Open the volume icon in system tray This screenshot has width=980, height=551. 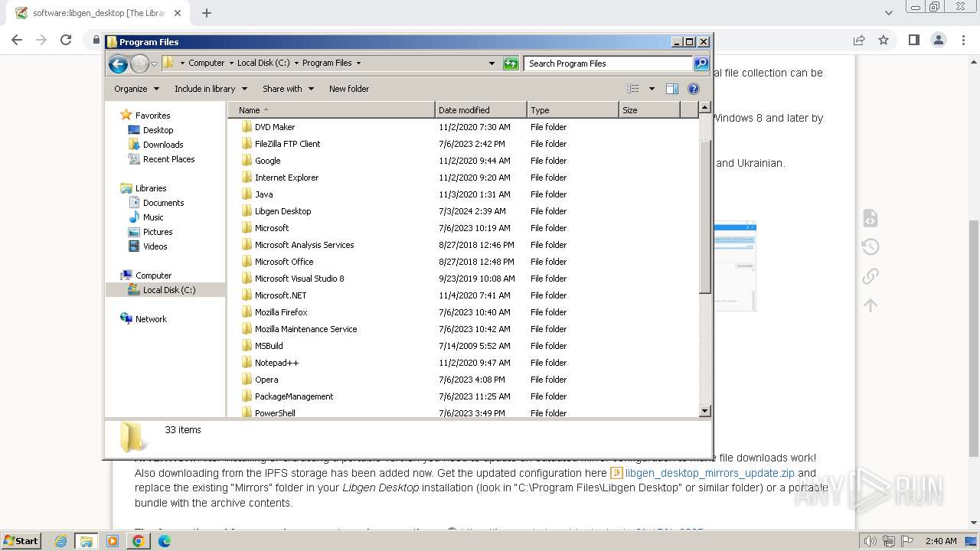[871, 541]
